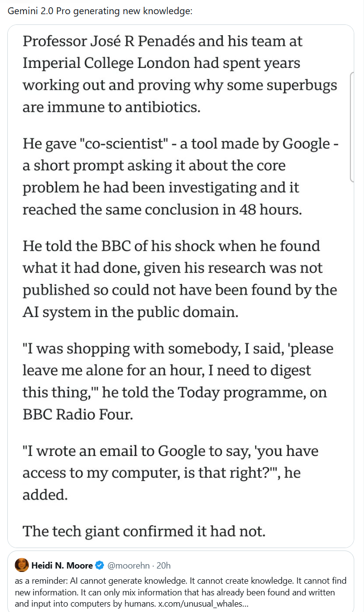The image size is (364, 612).
Task: Click Heidi N. Moore's profile avatar
Action: point(22,565)
